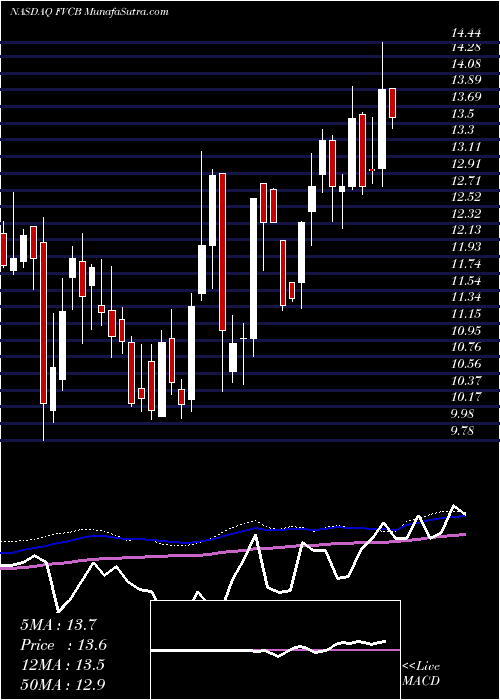Screen dimensions: 500x700
Task: Click the Live MACD inset chart
Action: (275, 650)
